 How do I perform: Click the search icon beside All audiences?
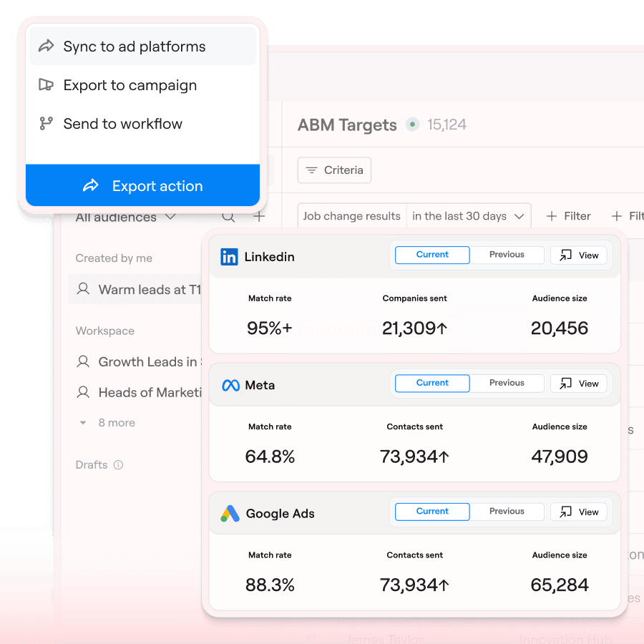pyautogui.click(x=228, y=216)
